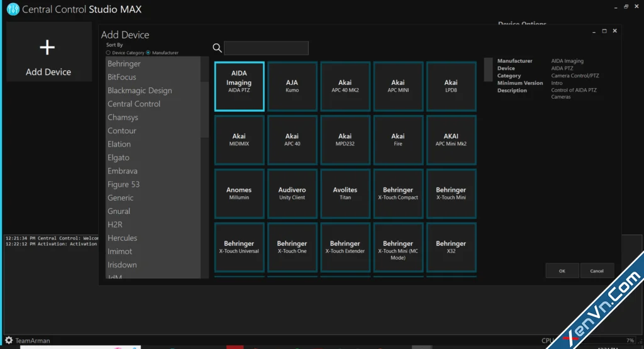
Task: Select the AKAI APC Mini Mk2 tile
Action: tap(451, 140)
